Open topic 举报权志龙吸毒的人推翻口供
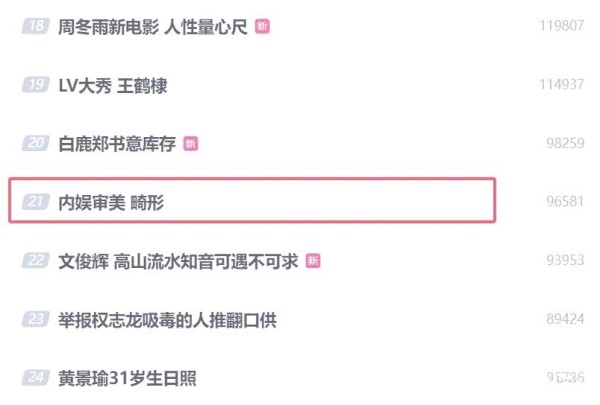The width and height of the screenshot is (600, 405). 167,320
